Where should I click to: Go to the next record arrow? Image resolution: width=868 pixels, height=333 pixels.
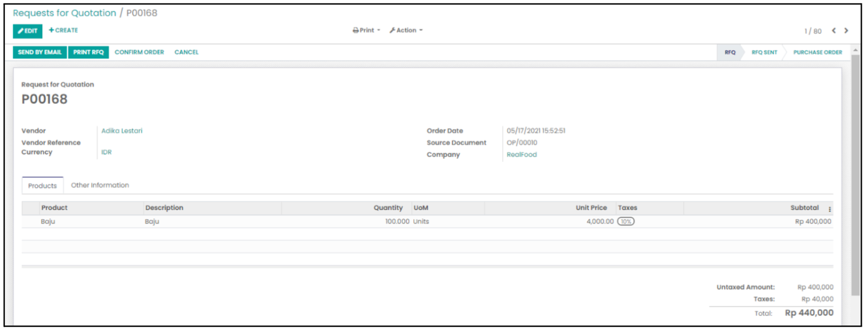[x=846, y=31]
